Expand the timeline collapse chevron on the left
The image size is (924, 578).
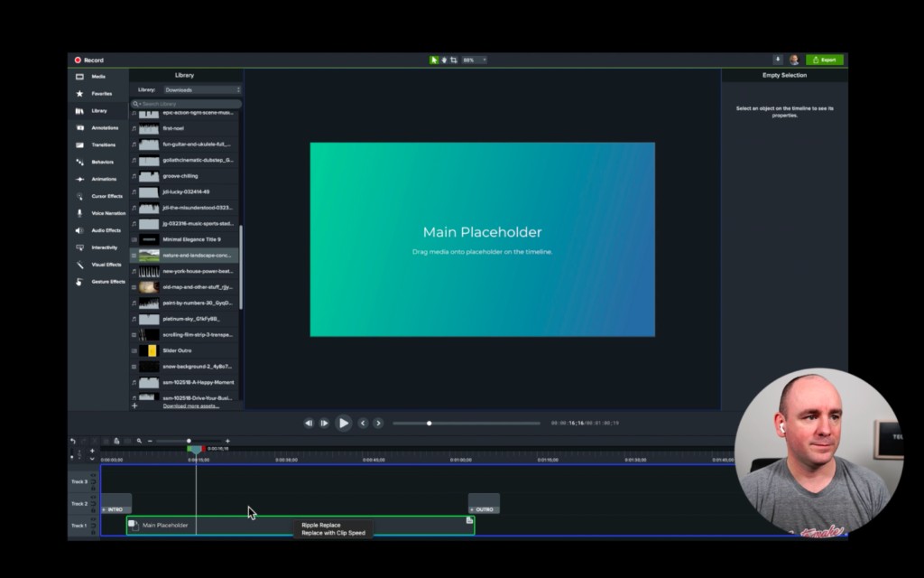click(x=93, y=459)
